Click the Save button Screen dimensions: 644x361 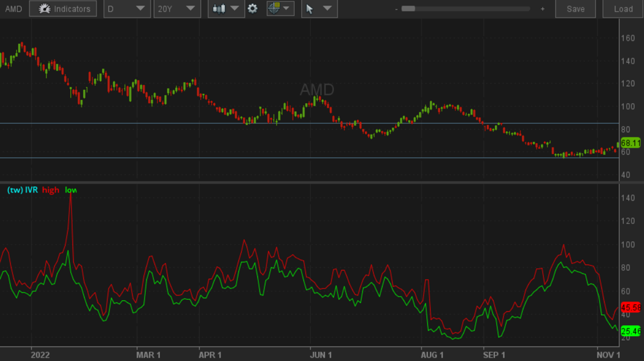point(575,9)
